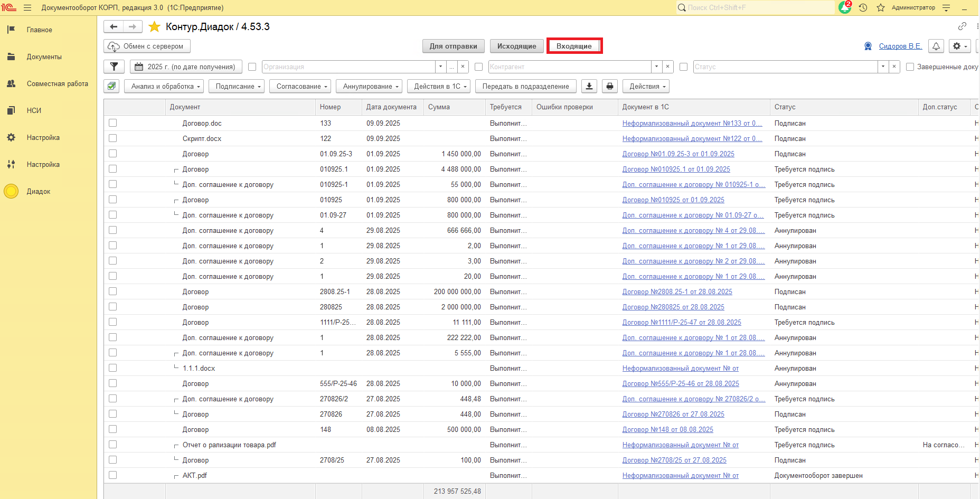Open the Документы section in sidebar
Screen dimensions: 980x499
coord(44,57)
